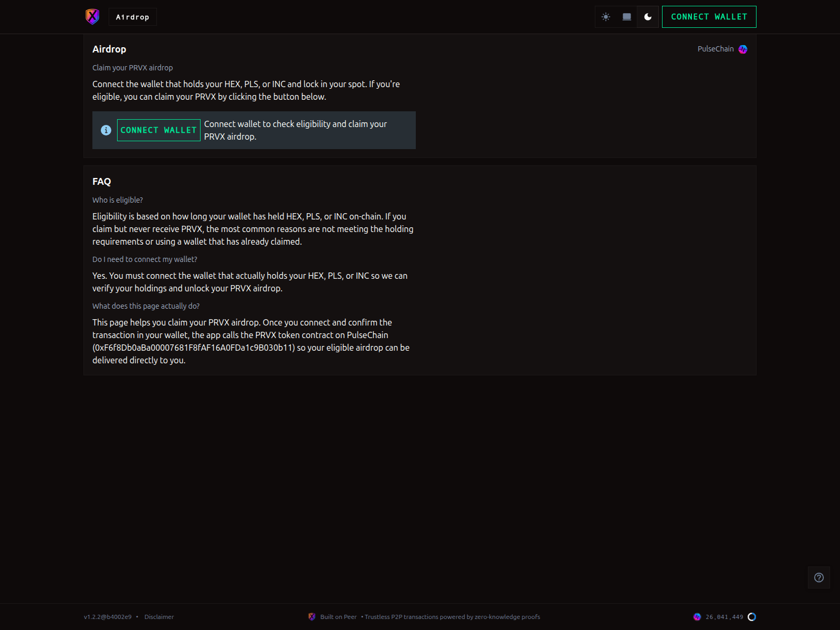Click the version v1.2.2@b4002e9 text
Screen dimensions: 840x630
pos(108,617)
